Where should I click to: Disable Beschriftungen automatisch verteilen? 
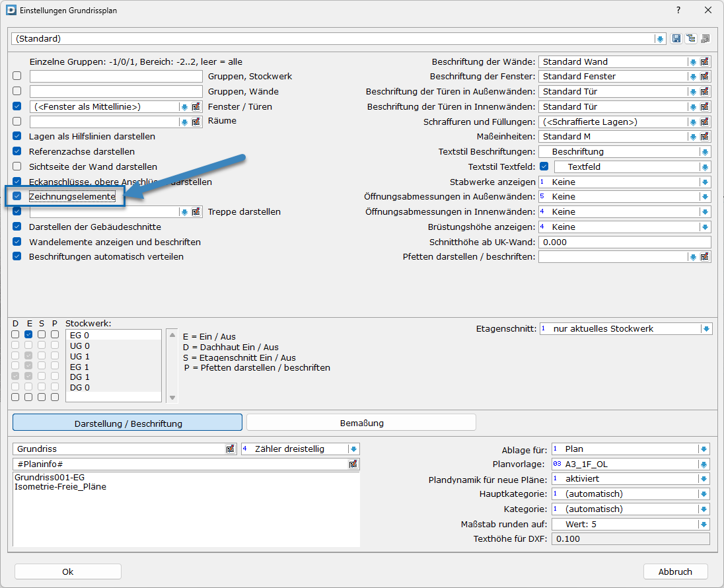click(17, 256)
